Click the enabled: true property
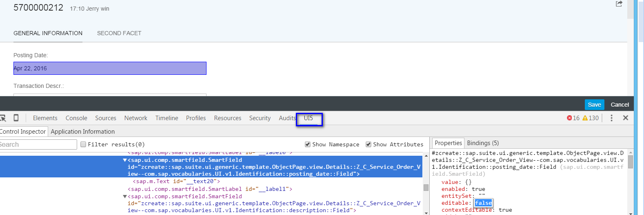 (x=463, y=189)
